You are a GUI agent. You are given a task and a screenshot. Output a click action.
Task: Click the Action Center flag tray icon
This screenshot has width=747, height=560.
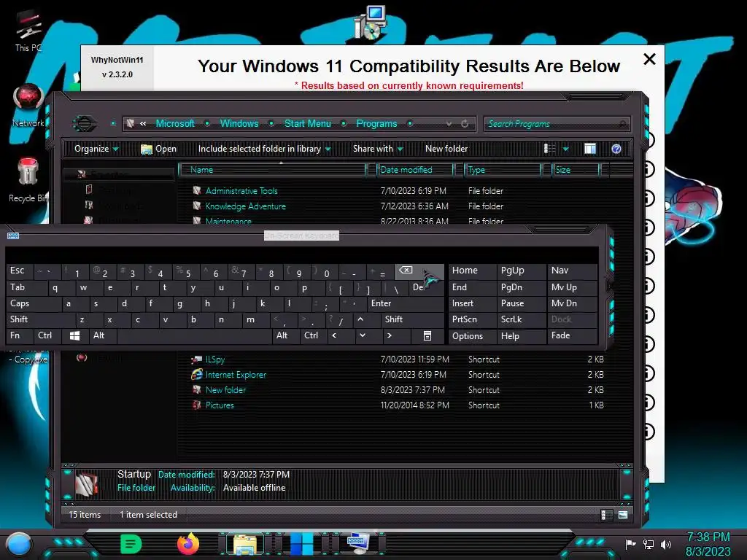pos(630,544)
